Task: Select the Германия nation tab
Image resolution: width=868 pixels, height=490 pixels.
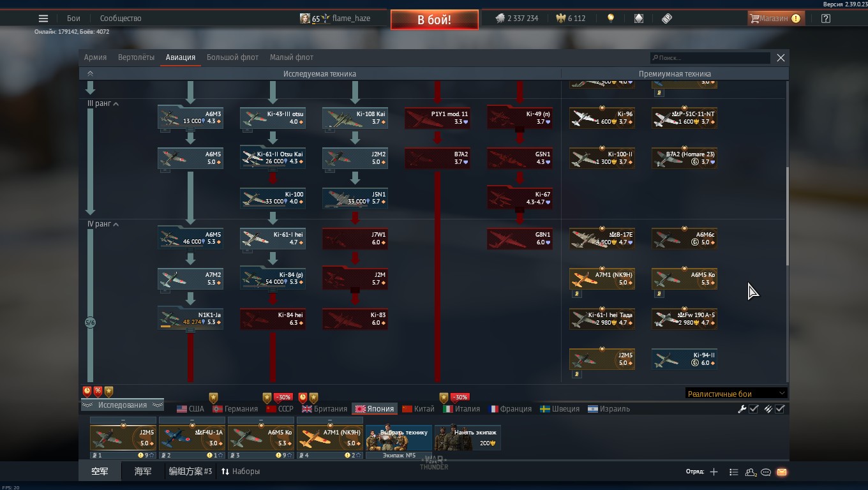Action: 236,409
